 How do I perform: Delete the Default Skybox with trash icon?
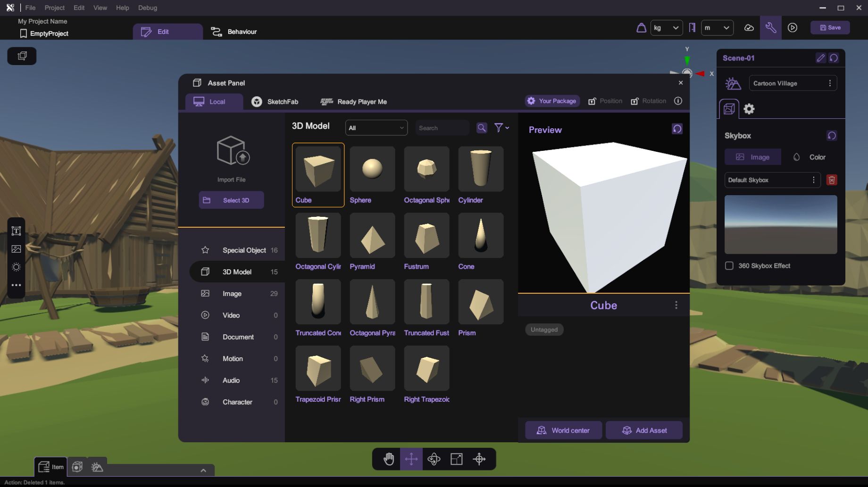coord(832,180)
